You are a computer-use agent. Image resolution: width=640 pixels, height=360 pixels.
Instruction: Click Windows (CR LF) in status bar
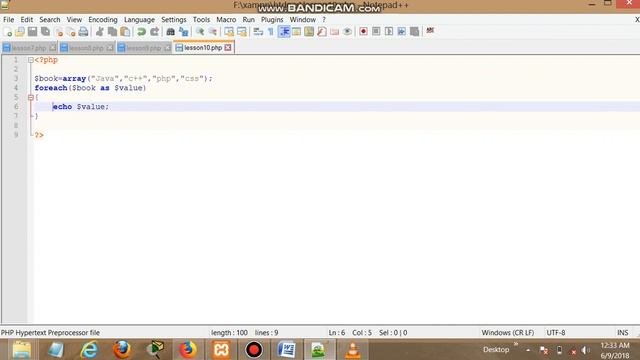coord(507,333)
